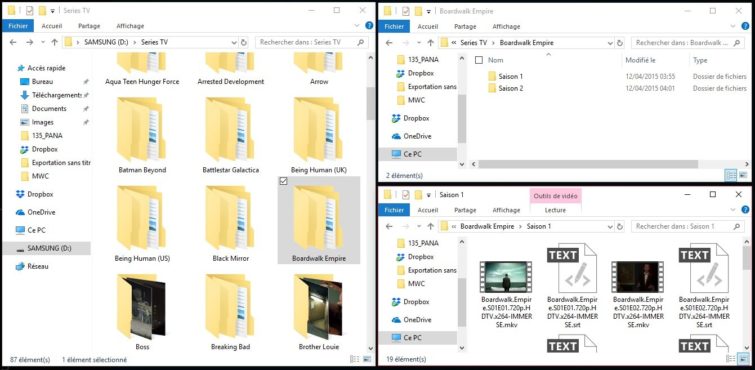Select S01E01 mkv video thumbnail
The image size is (755, 370).
506,277
